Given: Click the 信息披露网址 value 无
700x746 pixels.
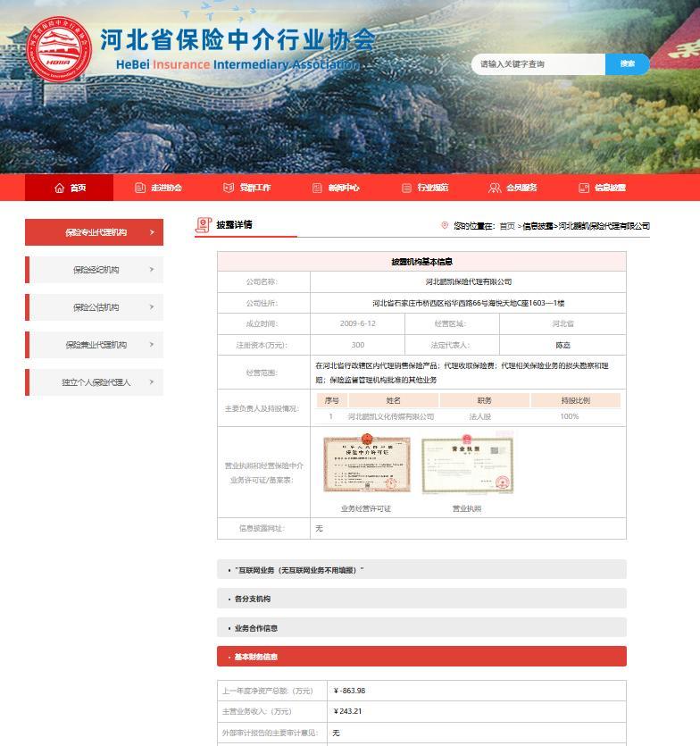Looking at the screenshot, I should [x=319, y=528].
